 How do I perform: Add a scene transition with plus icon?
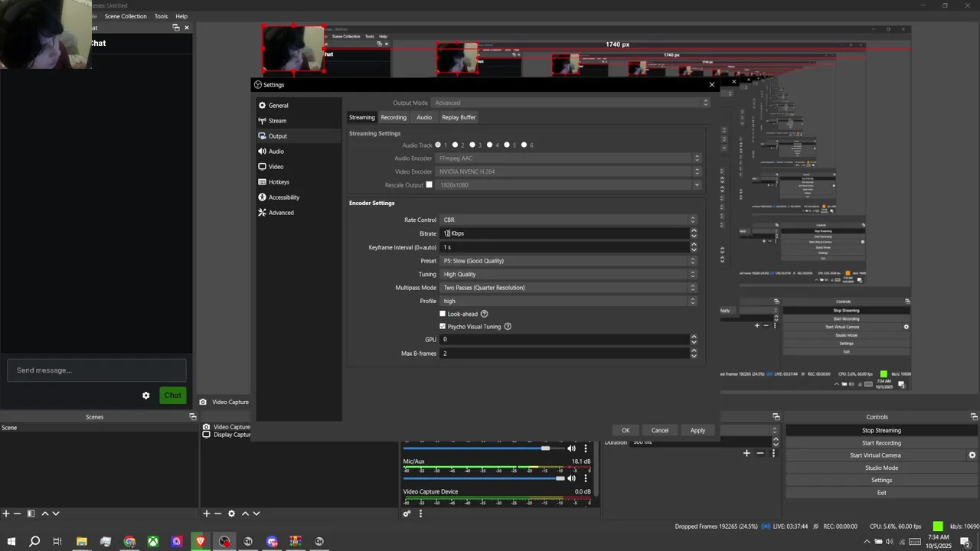(x=746, y=453)
